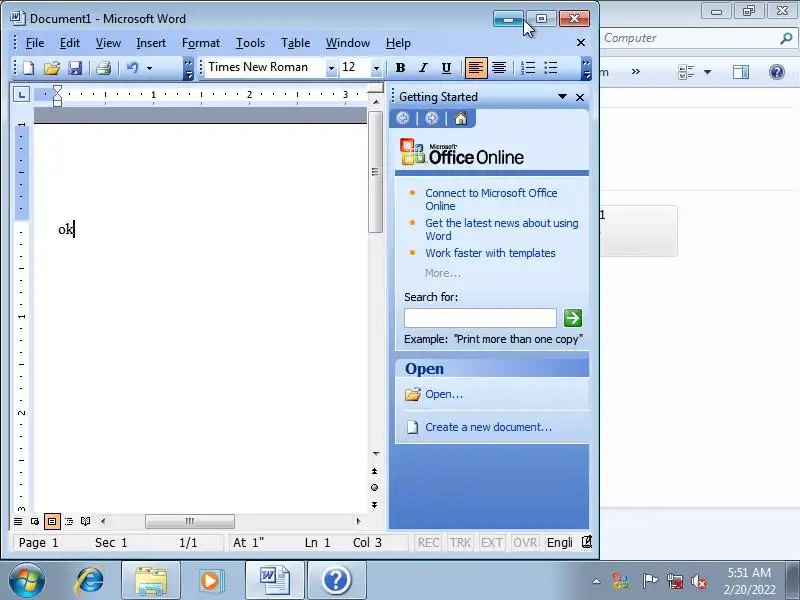
Task: Click Work faster with templates link
Action: 490,253
